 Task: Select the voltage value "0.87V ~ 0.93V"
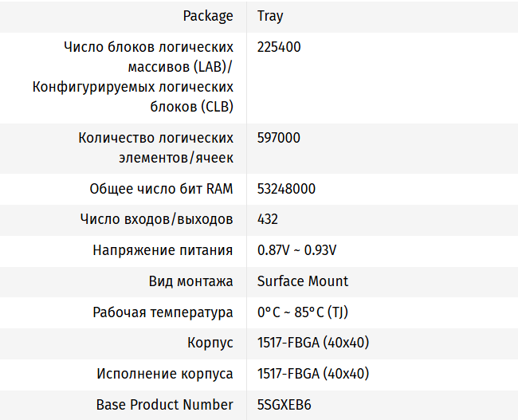[x=296, y=250]
